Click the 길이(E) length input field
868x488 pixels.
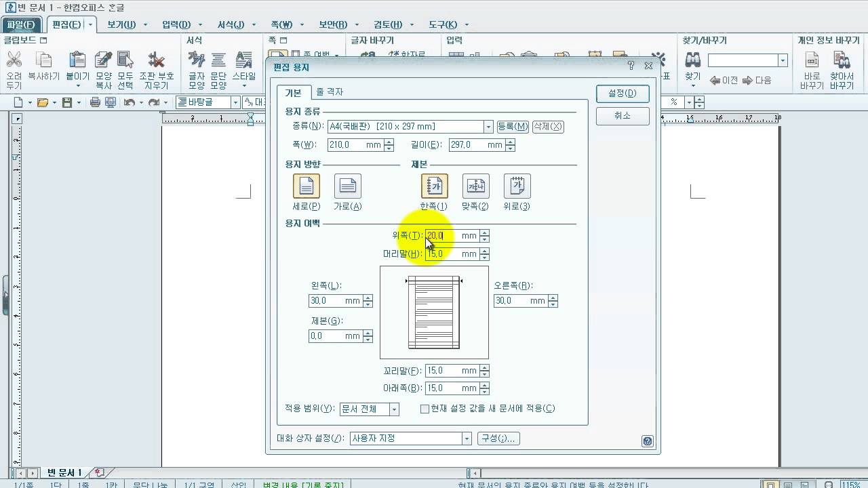(x=477, y=145)
